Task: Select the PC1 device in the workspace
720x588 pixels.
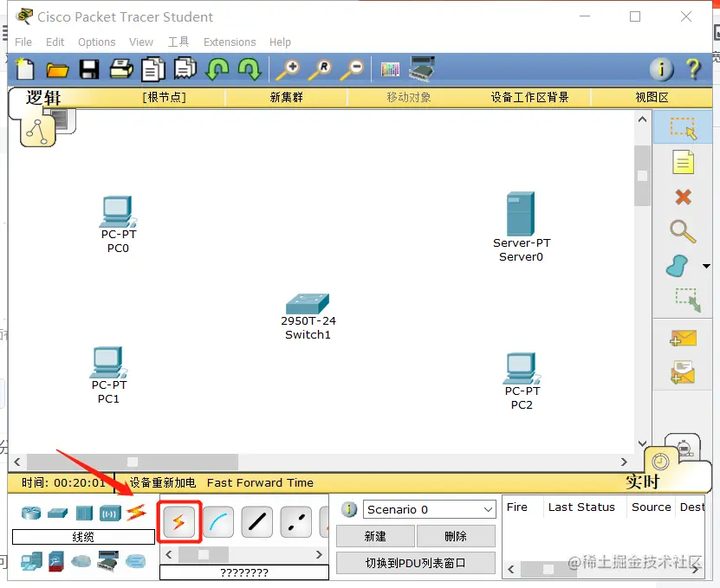Action: [108, 363]
